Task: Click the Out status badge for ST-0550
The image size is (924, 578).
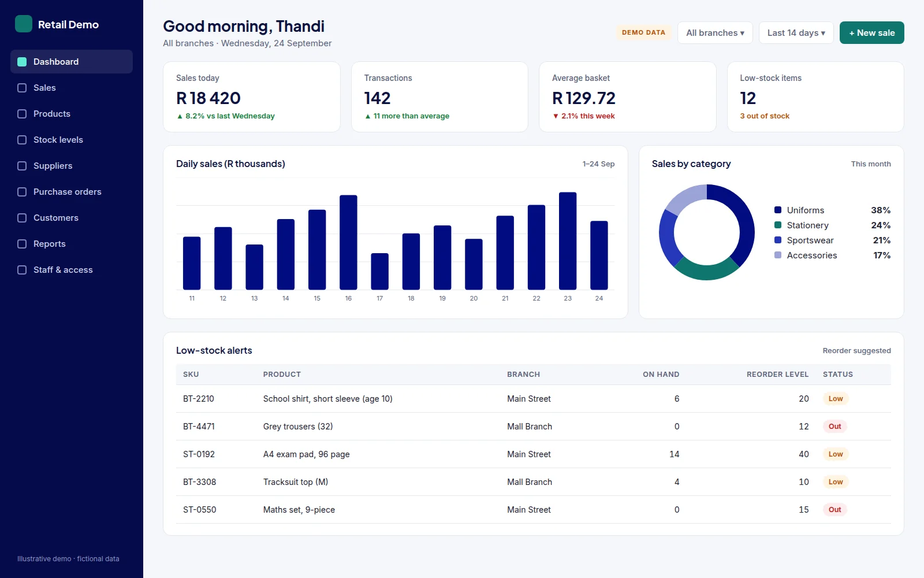Action: click(x=835, y=510)
